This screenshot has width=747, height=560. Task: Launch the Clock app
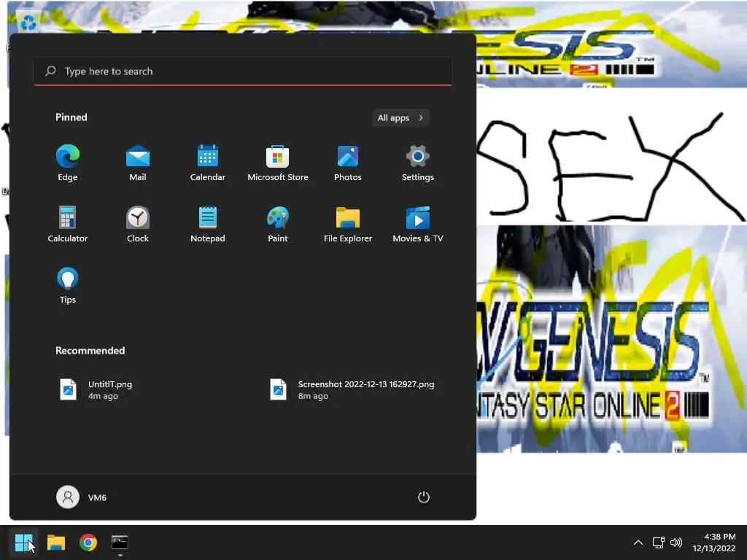(138, 225)
